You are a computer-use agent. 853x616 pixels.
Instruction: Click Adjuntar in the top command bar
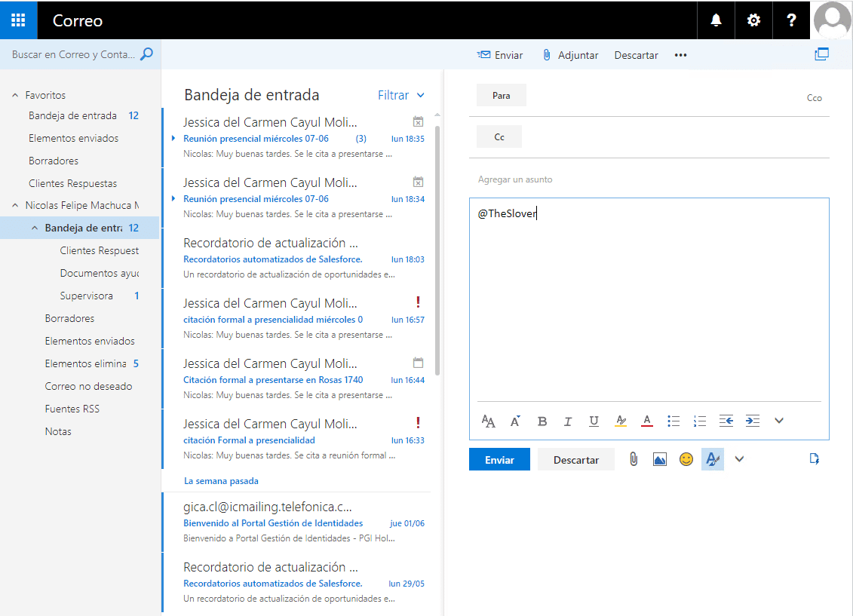click(570, 55)
